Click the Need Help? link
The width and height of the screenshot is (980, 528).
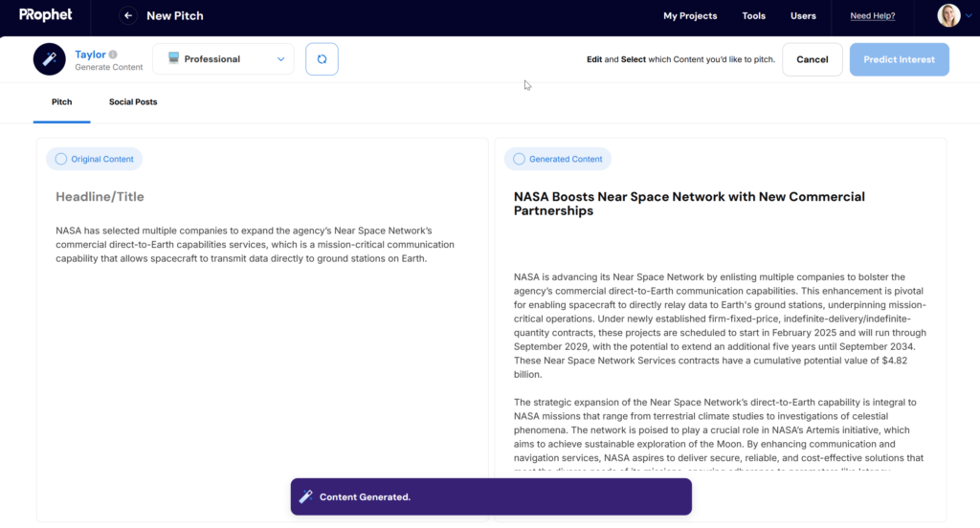873,15
